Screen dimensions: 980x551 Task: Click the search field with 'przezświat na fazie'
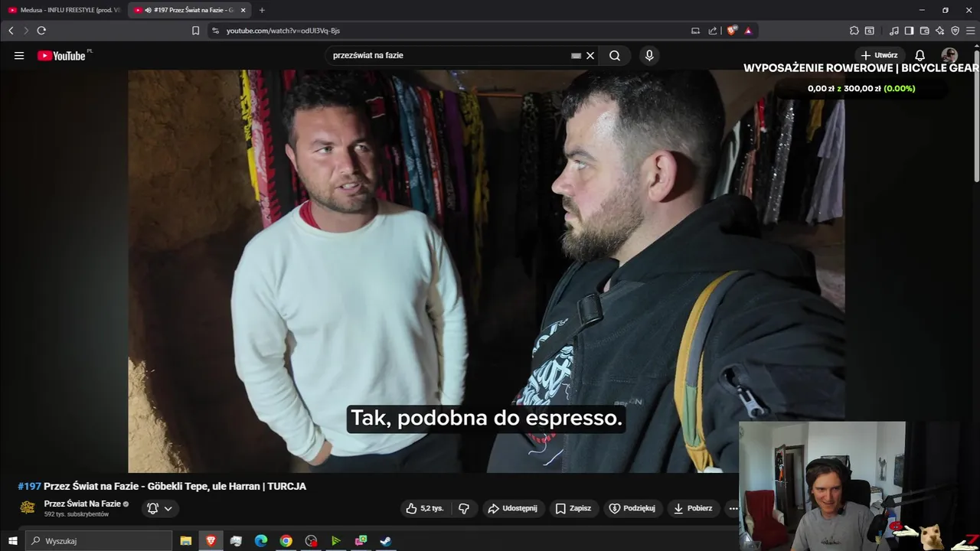tap(450, 56)
